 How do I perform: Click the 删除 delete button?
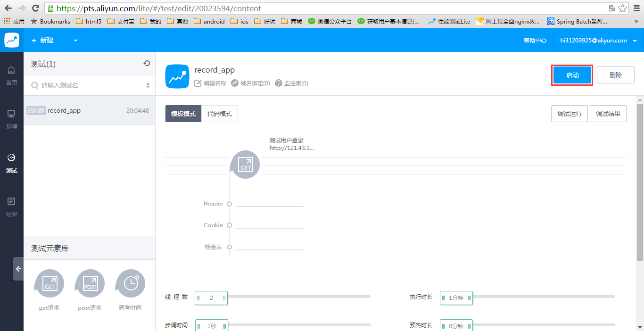point(616,75)
